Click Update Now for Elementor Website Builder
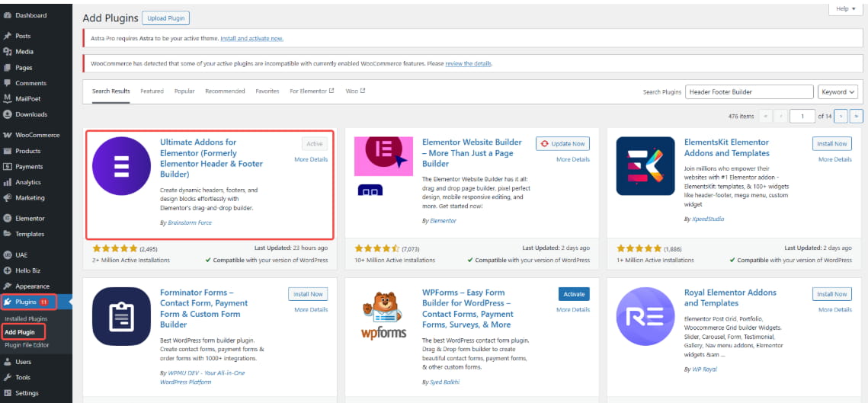Screen dimensions: 868x403 point(562,144)
